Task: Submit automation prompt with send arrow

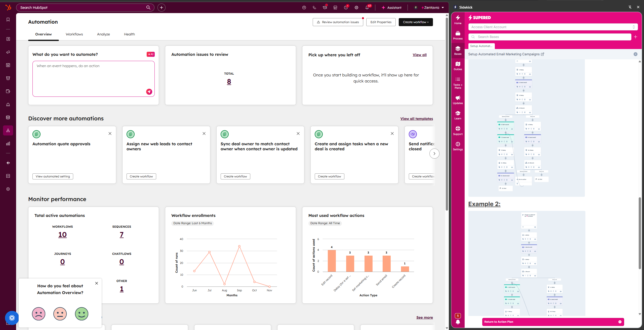Action: 149,92
